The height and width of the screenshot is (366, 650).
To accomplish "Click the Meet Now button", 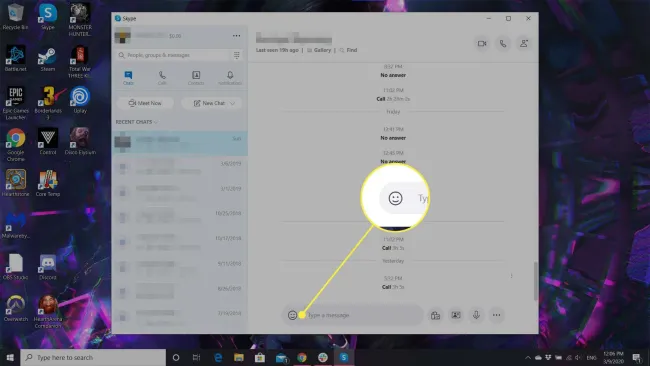I will pyautogui.click(x=145, y=103).
